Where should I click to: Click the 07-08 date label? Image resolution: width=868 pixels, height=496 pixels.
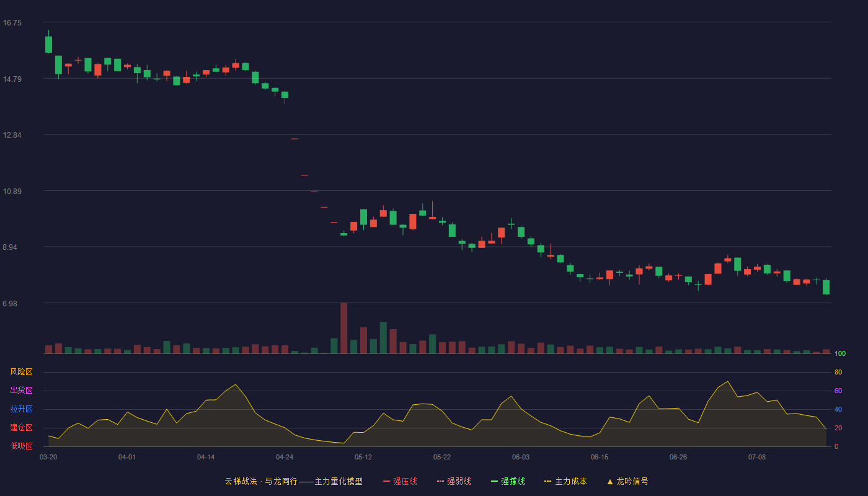[x=757, y=457]
